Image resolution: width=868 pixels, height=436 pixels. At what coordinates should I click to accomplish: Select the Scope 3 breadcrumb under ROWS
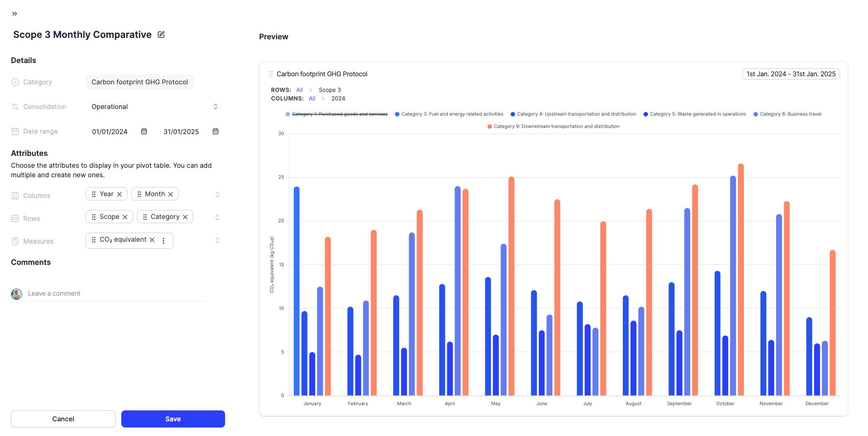pos(330,90)
